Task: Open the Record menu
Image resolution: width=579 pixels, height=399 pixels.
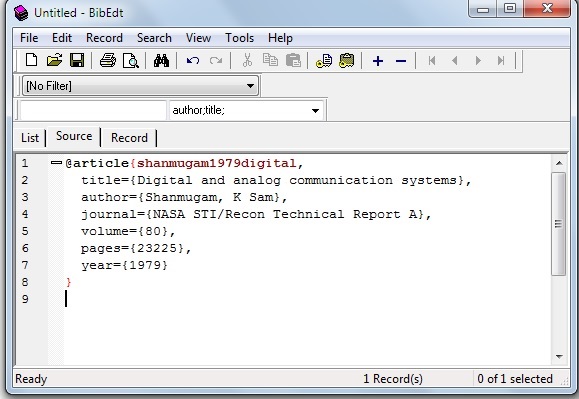Action: point(104,38)
